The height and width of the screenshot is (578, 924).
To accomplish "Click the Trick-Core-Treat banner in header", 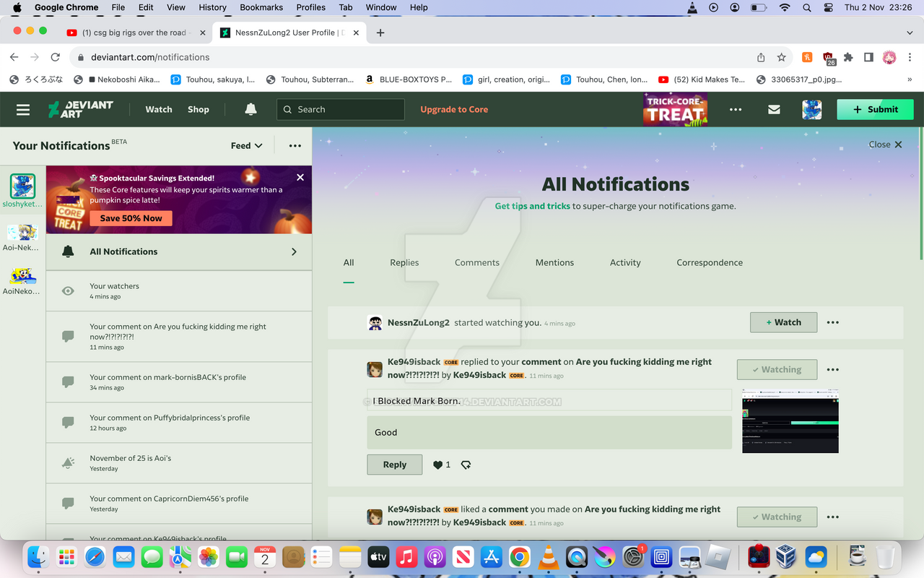I will [x=675, y=110].
